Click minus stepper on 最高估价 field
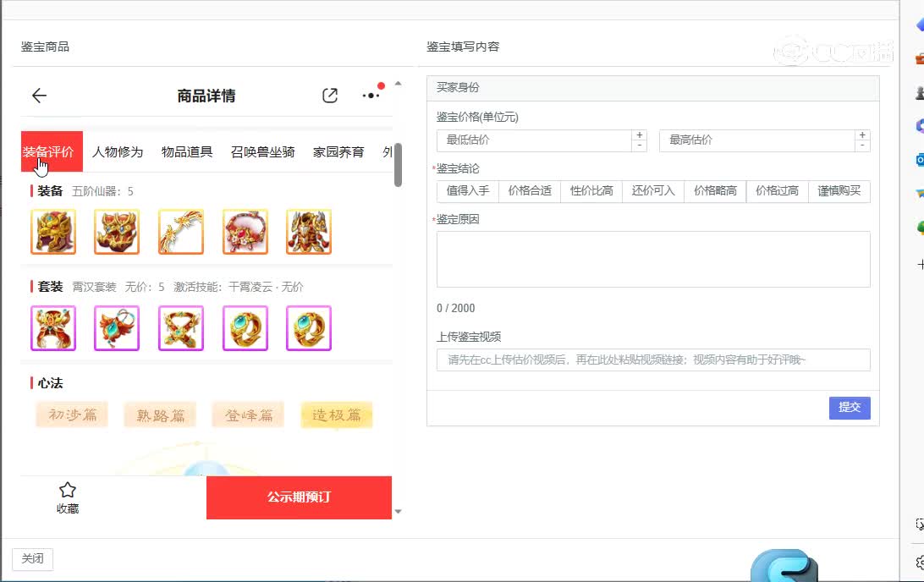 (863, 146)
